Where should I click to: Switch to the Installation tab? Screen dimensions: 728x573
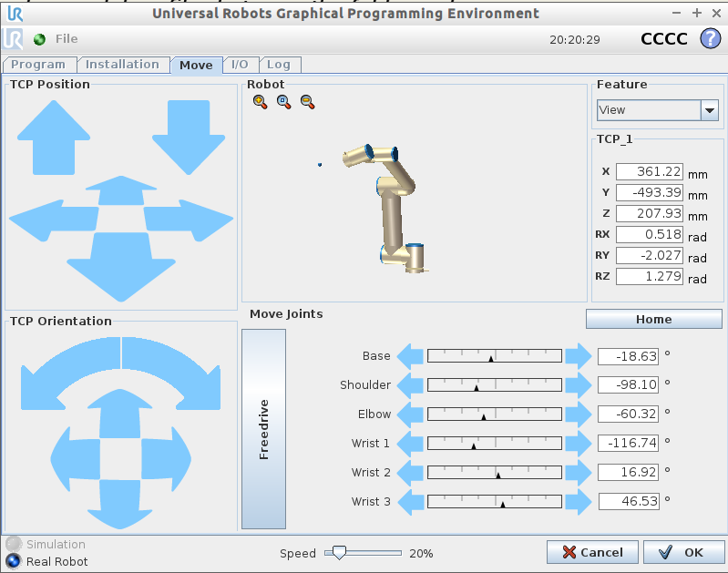pos(123,65)
